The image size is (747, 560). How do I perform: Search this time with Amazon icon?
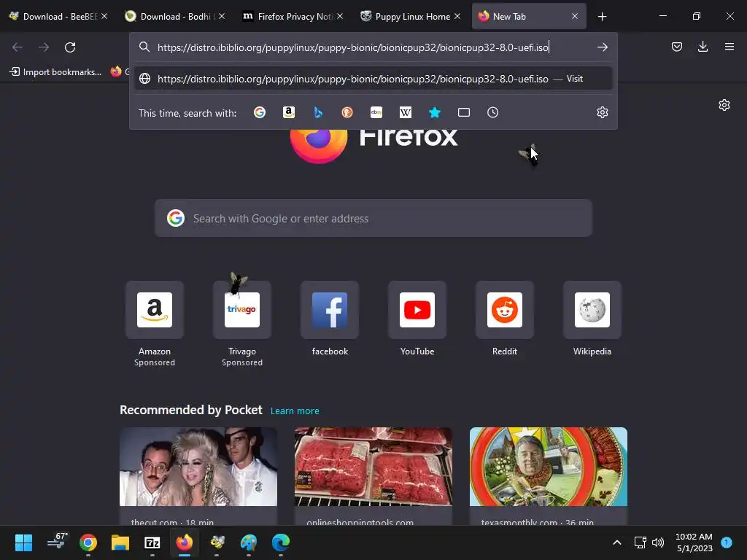[x=289, y=112]
